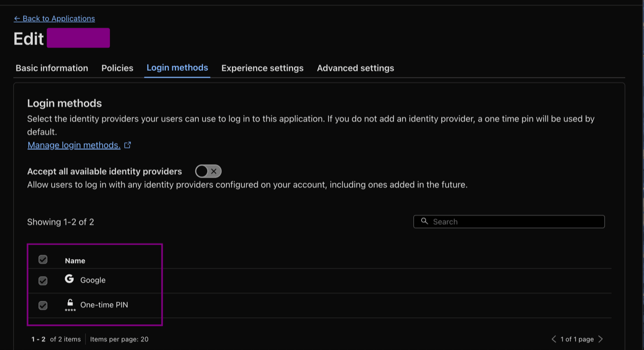Viewport: 644px width, 350px height.
Task: Uncheck the One-time PIN checkbox
Action: coord(43,305)
